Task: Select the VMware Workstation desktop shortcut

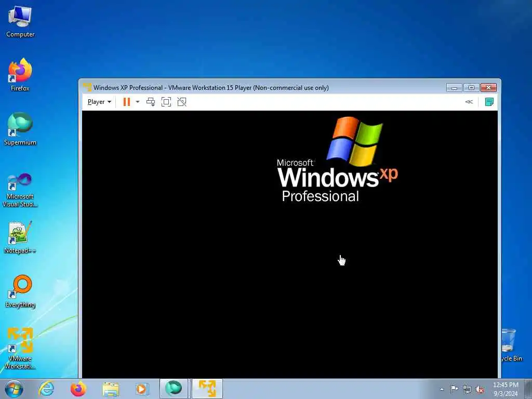Action: click(20, 348)
